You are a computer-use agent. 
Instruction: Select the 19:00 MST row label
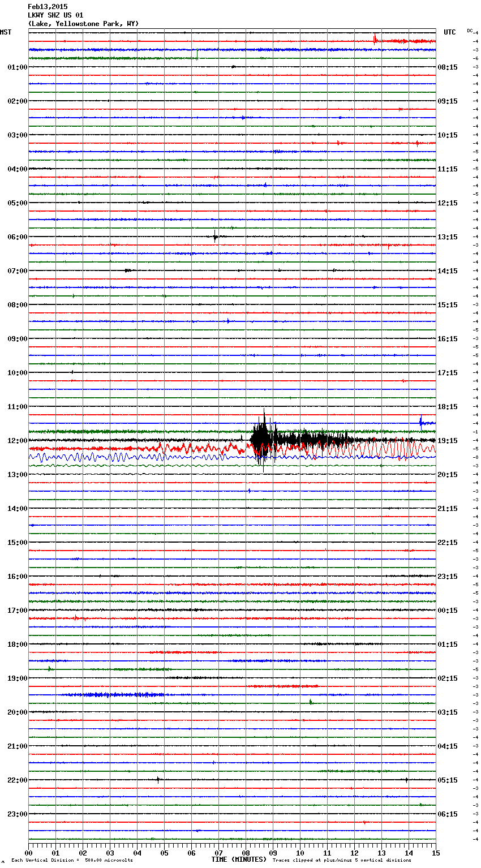pyautogui.click(x=18, y=678)
